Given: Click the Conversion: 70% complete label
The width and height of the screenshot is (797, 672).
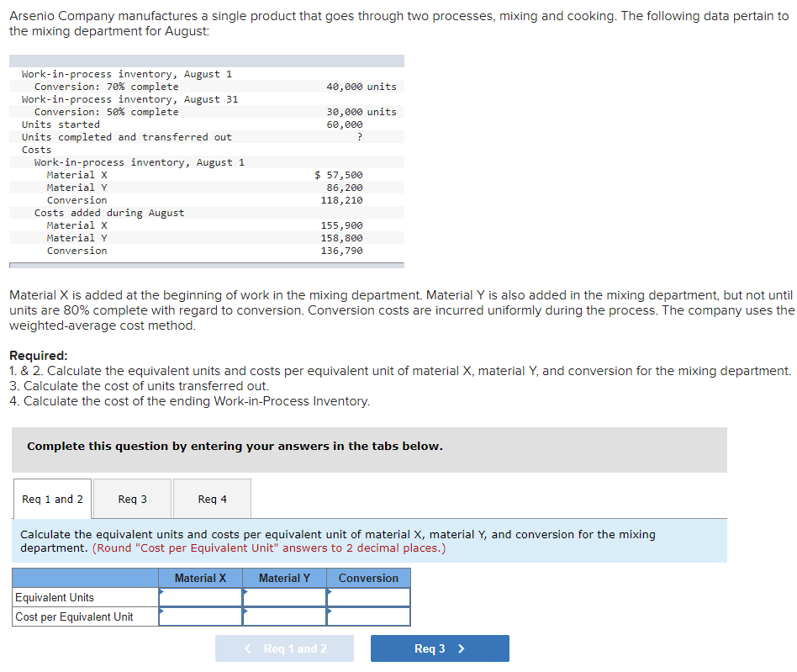Looking at the screenshot, I should [x=106, y=87].
